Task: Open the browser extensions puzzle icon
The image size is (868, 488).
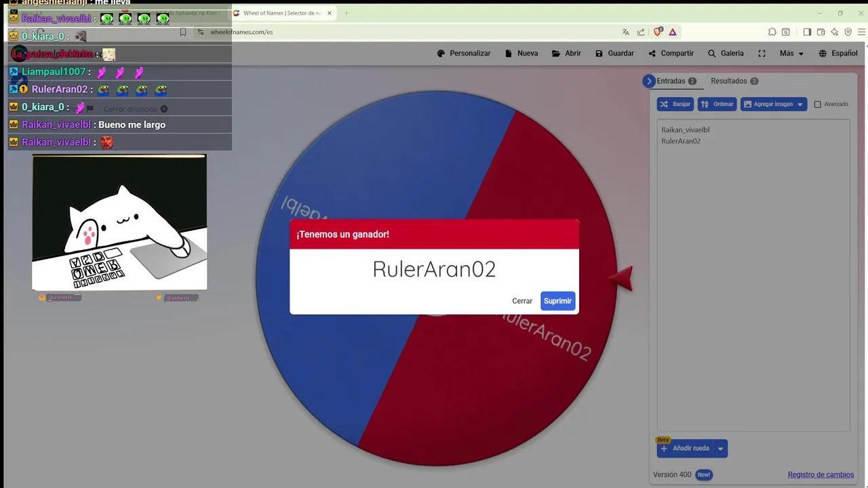Action: (x=772, y=32)
